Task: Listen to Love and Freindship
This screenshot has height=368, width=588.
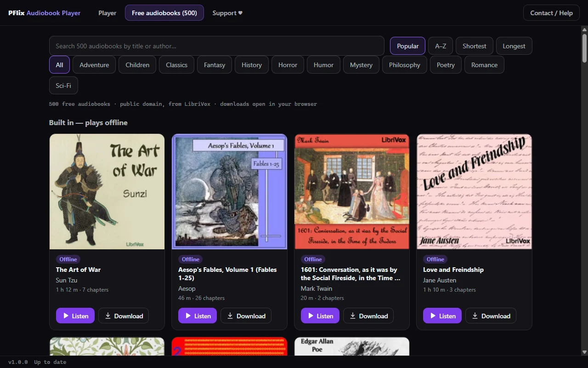Action: [x=442, y=316]
